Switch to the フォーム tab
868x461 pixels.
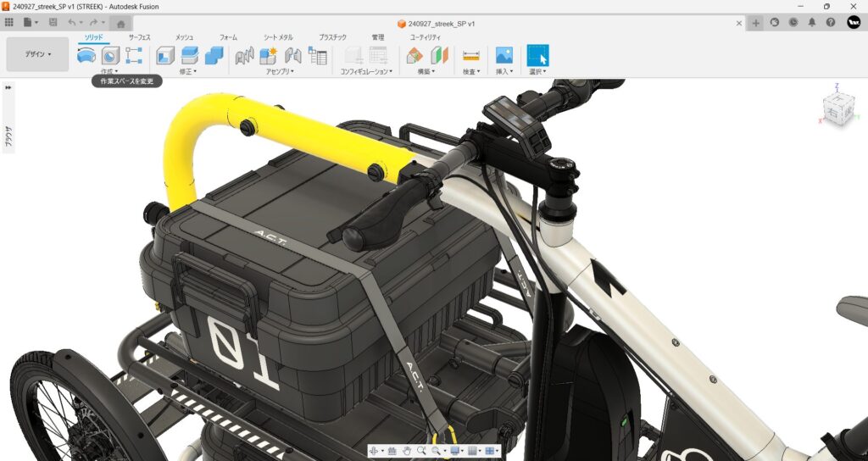point(228,37)
